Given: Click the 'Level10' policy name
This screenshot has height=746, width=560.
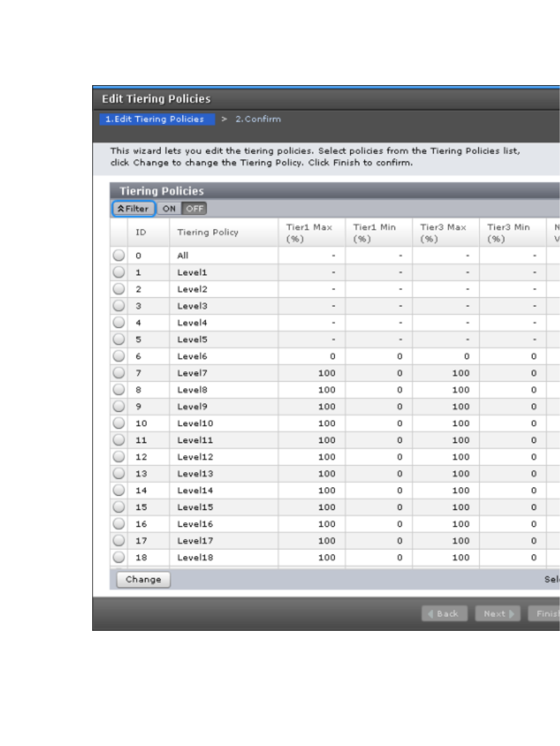Looking at the screenshot, I should (x=195, y=423).
